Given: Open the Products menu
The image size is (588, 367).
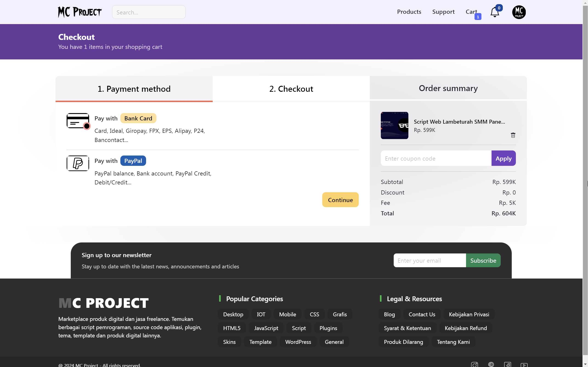Looking at the screenshot, I should coord(409,12).
